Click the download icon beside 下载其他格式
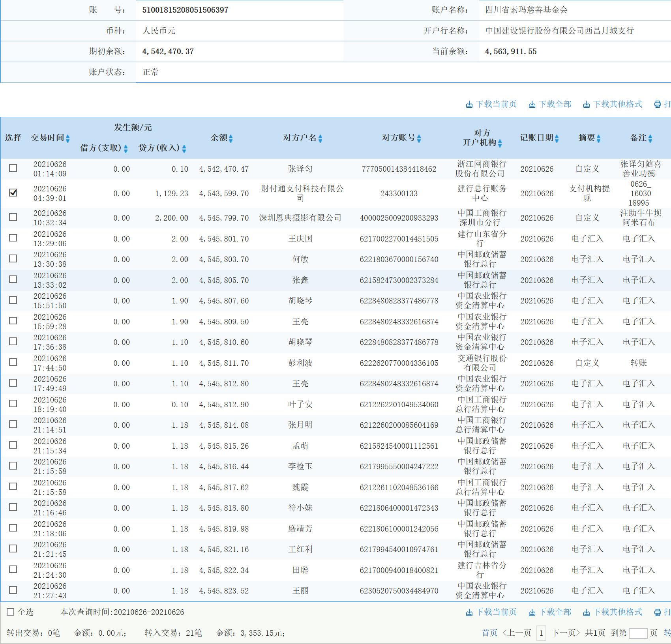 (587, 104)
